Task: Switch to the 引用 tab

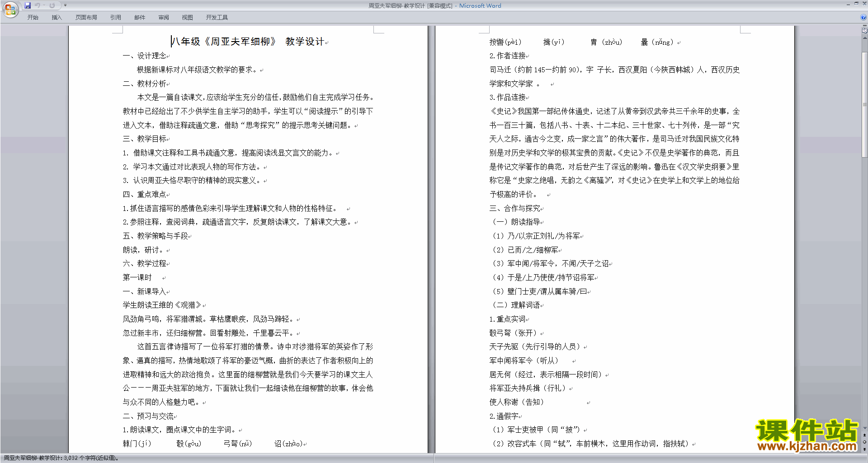Action: (116, 17)
